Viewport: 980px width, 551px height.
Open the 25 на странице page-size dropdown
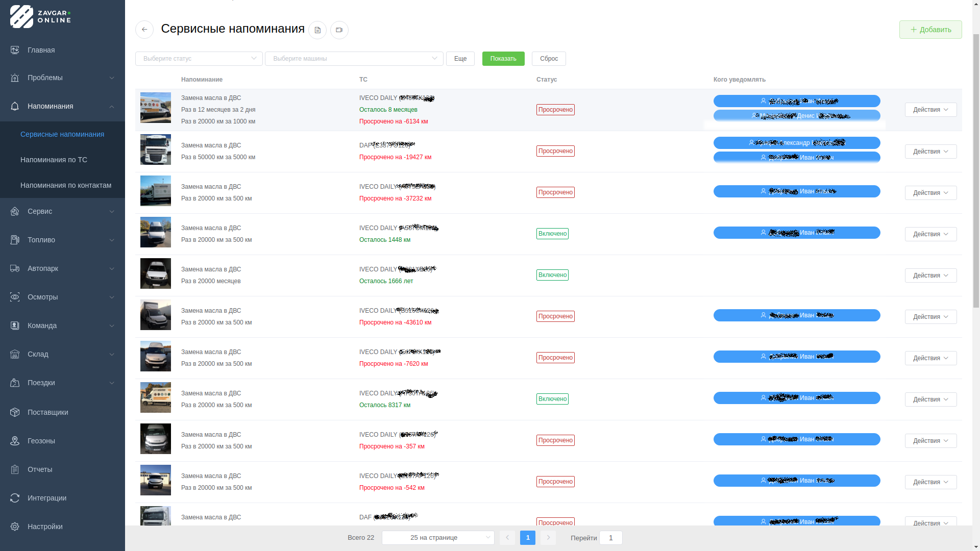(438, 538)
